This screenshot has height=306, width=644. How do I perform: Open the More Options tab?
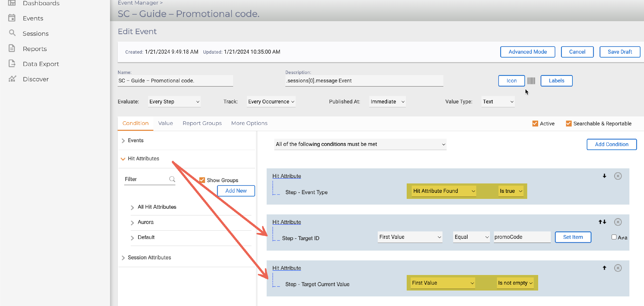[249, 123]
